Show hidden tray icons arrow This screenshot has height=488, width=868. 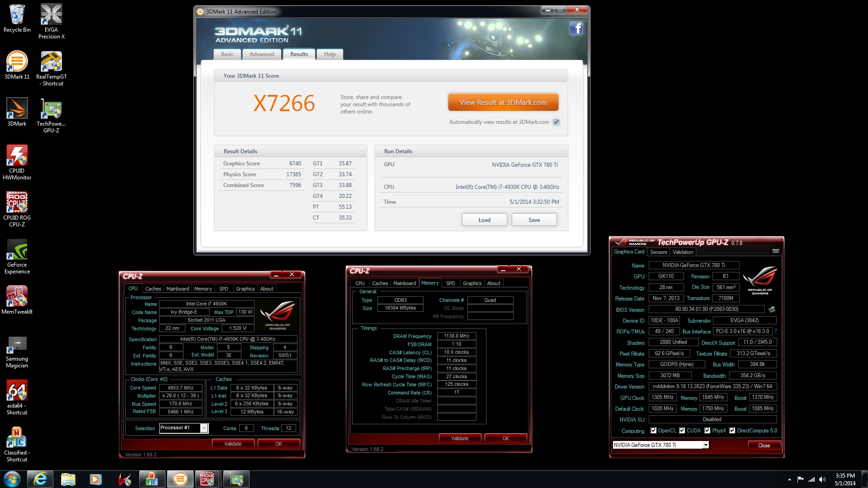(789, 479)
